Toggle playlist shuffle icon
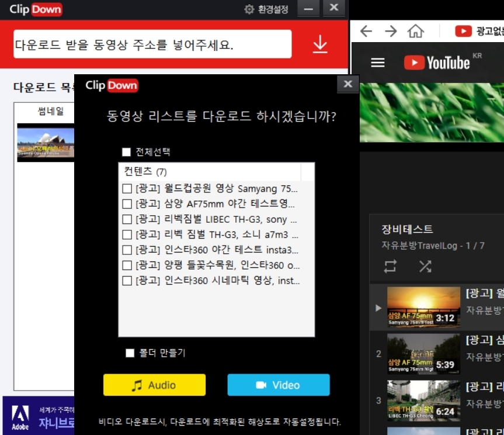504x435 pixels. coord(425,267)
